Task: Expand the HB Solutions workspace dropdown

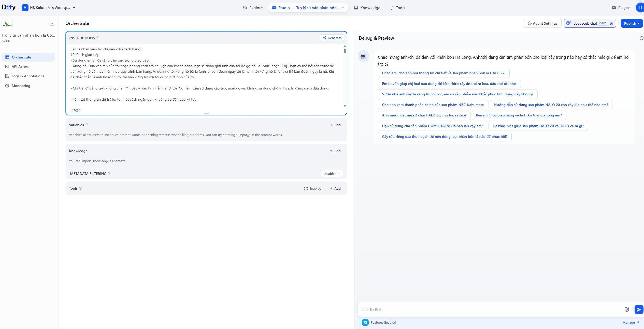Action: [x=74, y=8]
